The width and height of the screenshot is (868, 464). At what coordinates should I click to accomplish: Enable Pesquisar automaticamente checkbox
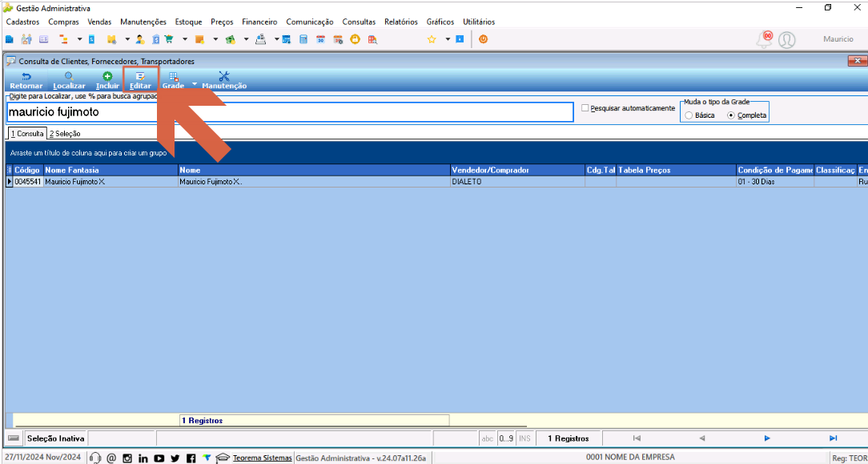pyautogui.click(x=585, y=108)
